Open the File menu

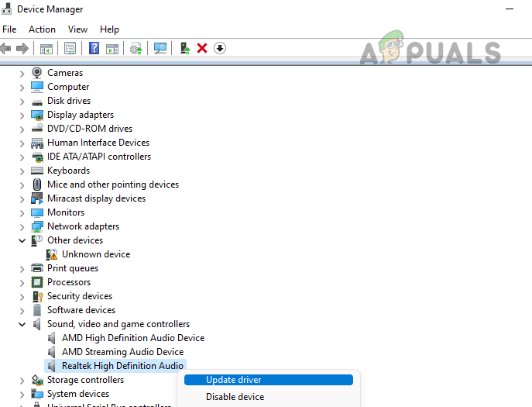[x=9, y=29]
